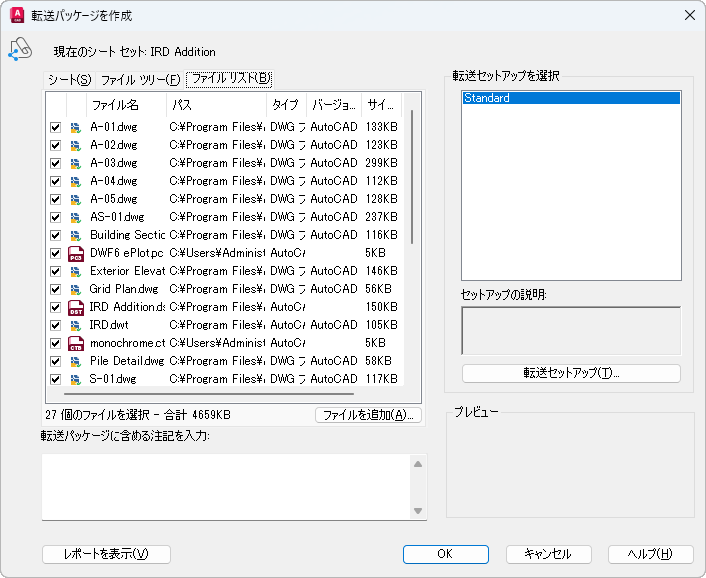Screen dimensions: 706x578
Task: Open ヘルプ(H) button
Action: (651, 554)
